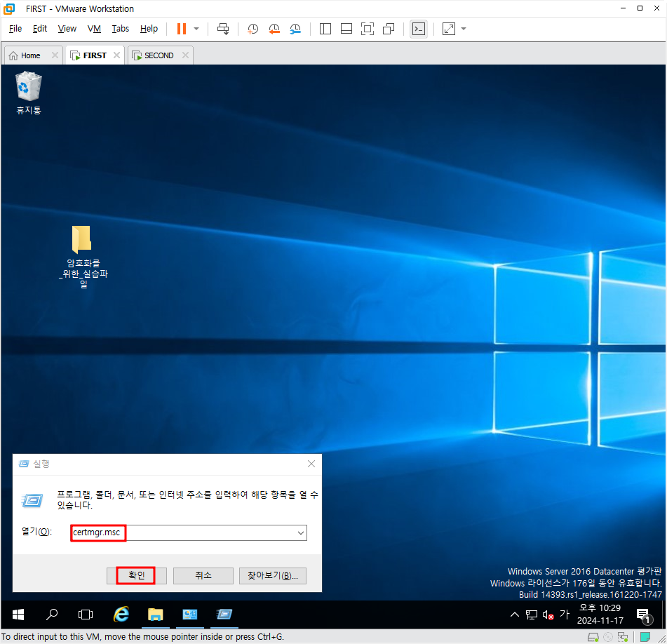Click the network adapter status icon

[x=623, y=637]
